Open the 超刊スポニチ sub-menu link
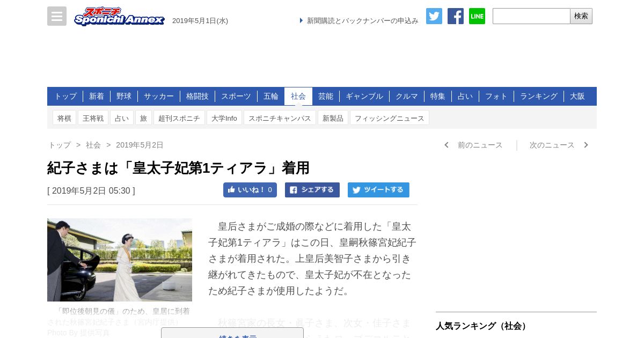This screenshot has height=338, width=644. [179, 118]
